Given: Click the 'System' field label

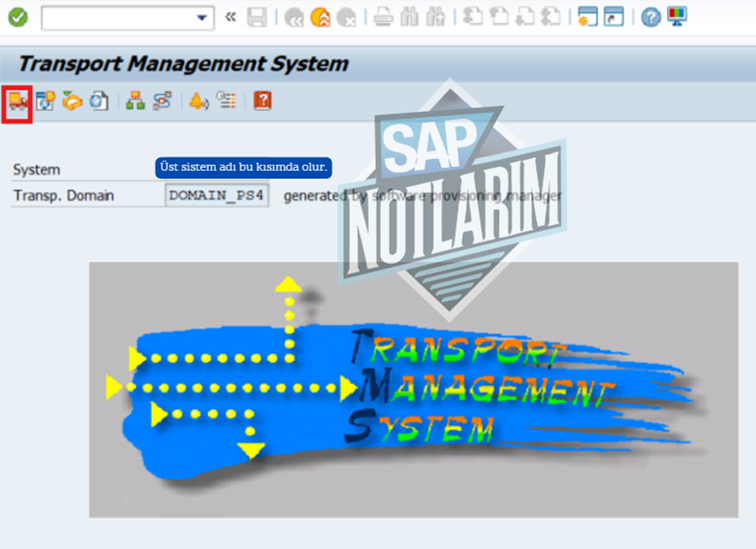Looking at the screenshot, I should point(37,170).
